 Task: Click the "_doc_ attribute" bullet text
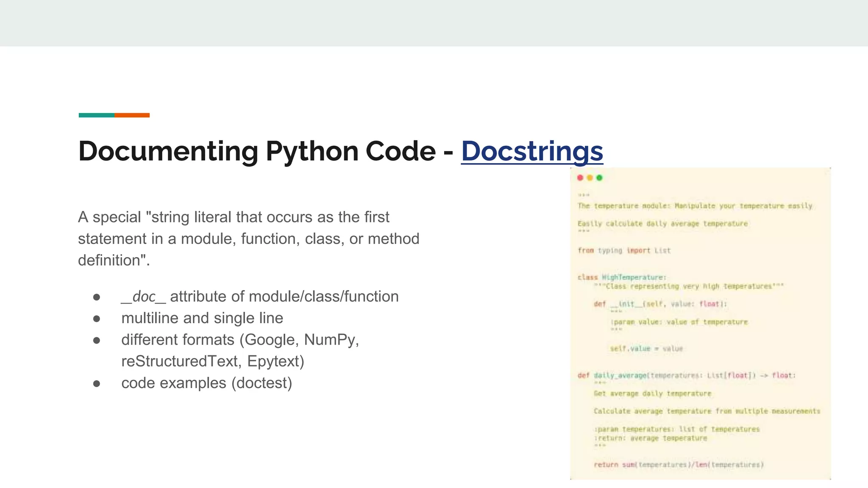[x=259, y=297]
